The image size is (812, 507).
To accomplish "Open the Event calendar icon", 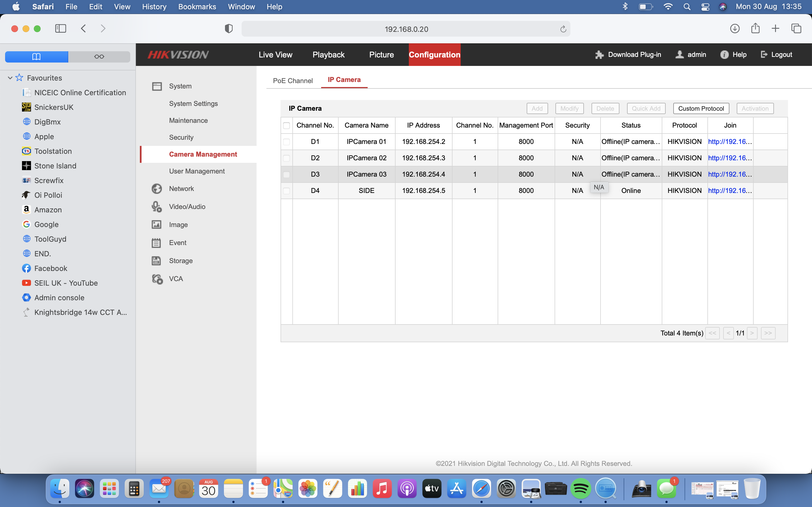I will (156, 243).
